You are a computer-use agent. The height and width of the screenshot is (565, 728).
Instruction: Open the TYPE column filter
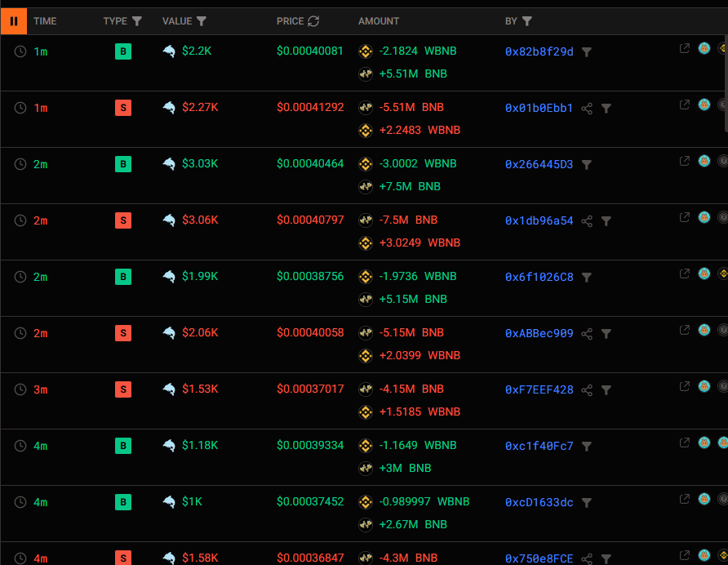[x=137, y=21]
